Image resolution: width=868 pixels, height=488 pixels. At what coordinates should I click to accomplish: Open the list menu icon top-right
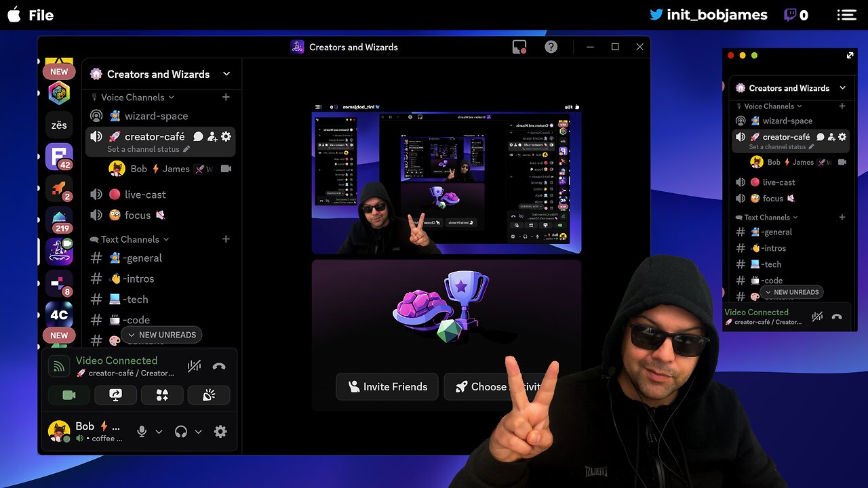[x=846, y=15]
